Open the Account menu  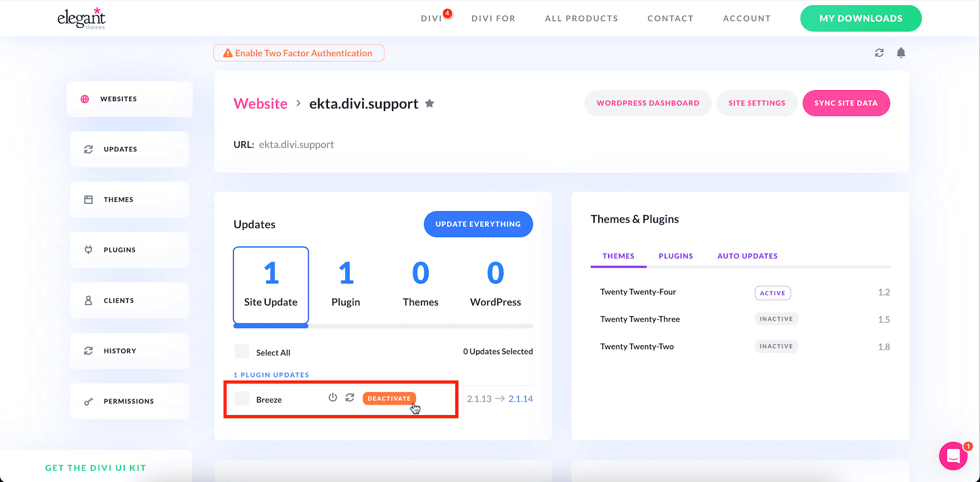[746, 18]
